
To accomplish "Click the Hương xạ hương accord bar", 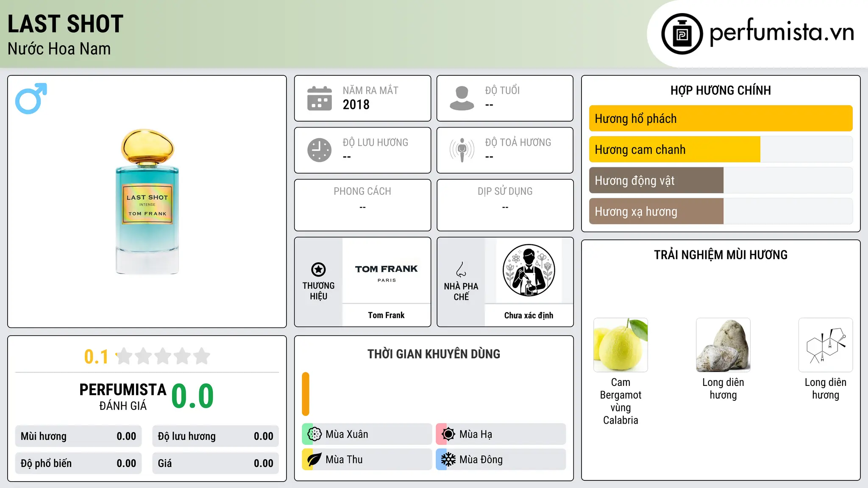I will pyautogui.click(x=721, y=211).
